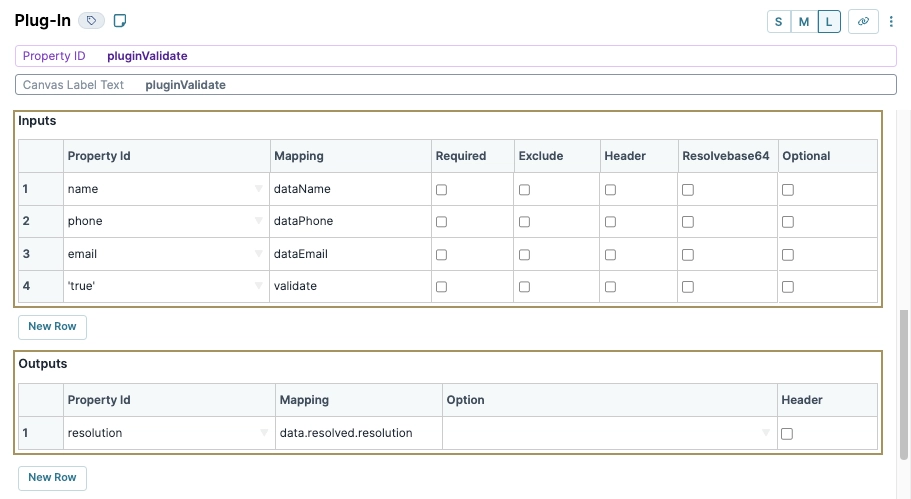Image resolution: width=911 pixels, height=499 pixels.
Task: Open Property Id dropdown for email row
Action: [x=259, y=254]
